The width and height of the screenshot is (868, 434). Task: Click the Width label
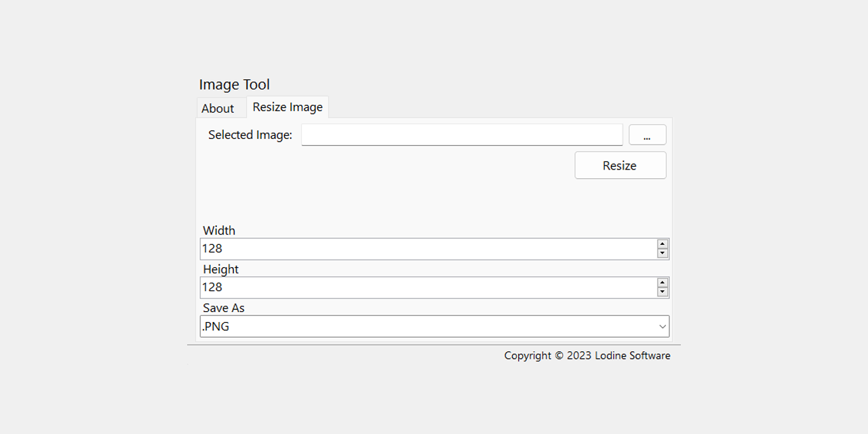click(219, 231)
